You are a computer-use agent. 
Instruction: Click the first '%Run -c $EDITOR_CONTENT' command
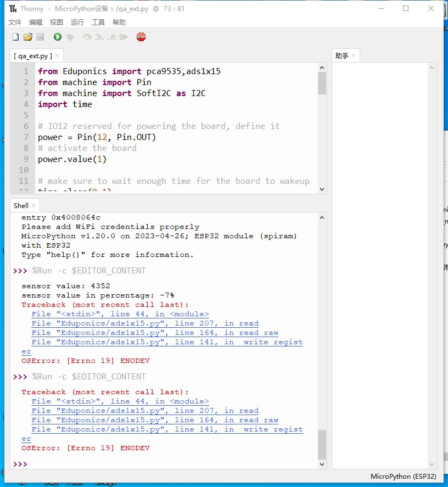(x=89, y=271)
